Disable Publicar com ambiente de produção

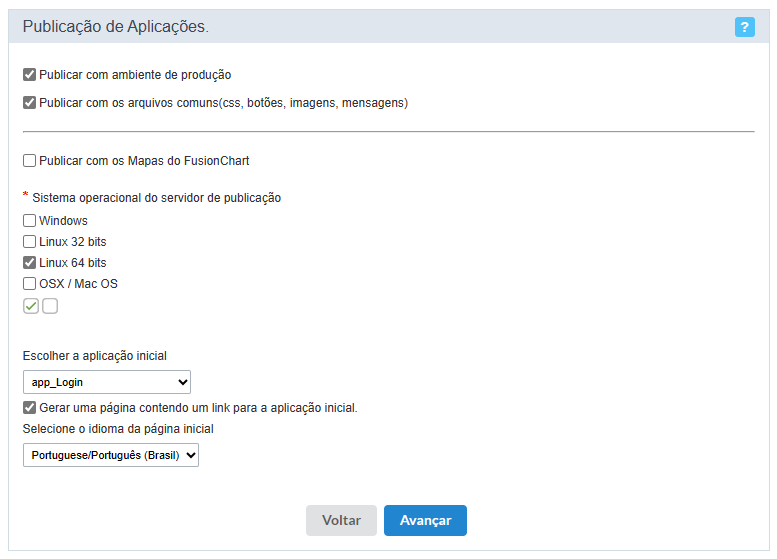pyautogui.click(x=30, y=74)
